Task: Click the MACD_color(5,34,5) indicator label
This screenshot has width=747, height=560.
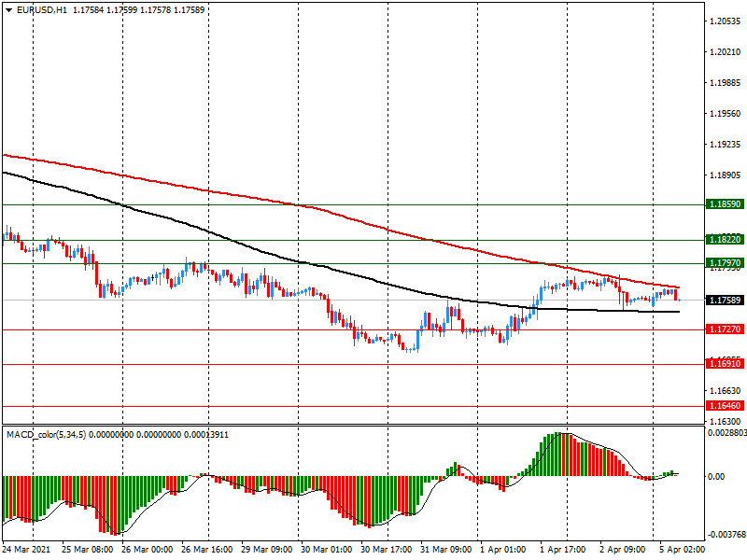Action: pyautogui.click(x=46, y=435)
